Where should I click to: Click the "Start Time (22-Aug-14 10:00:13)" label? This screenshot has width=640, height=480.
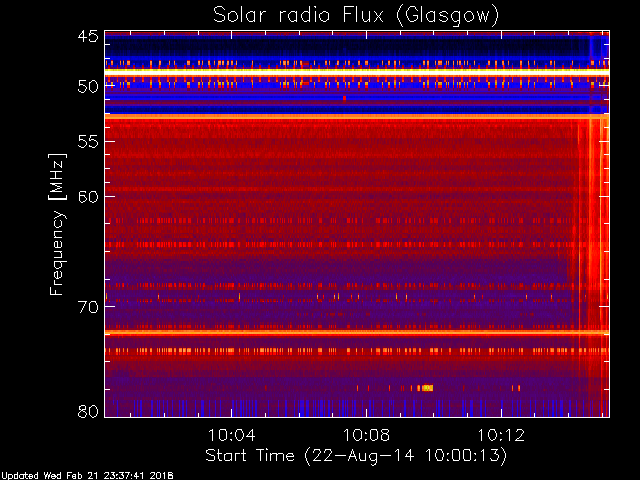pyautogui.click(x=356, y=456)
